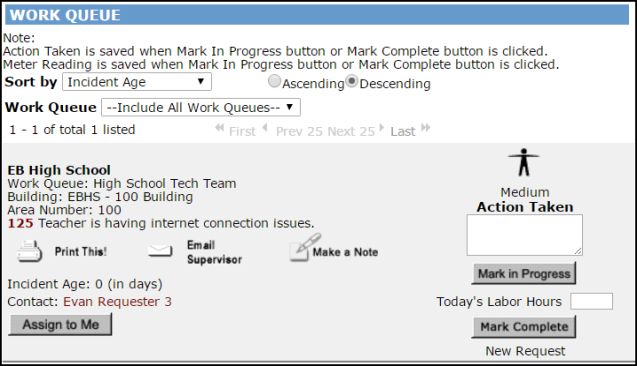Screen dimensions: 637x366
Task: Click the New Request link
Action: [525, 351]
